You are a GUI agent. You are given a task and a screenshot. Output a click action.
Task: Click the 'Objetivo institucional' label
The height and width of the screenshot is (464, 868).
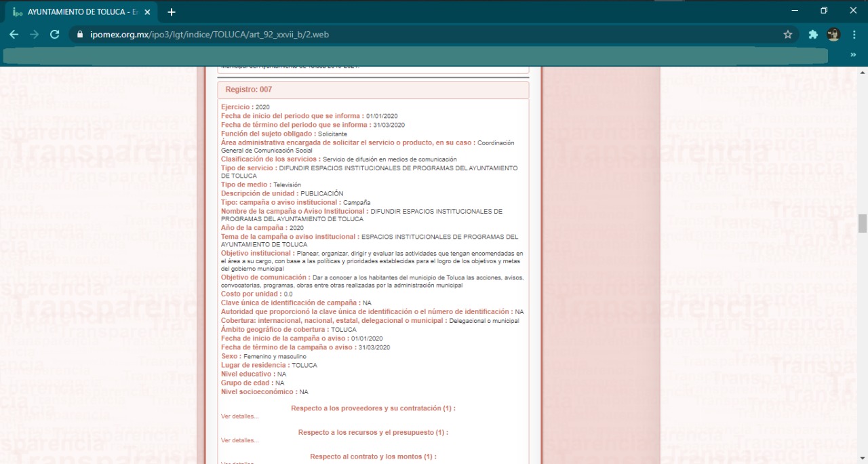tap(258, 253)
